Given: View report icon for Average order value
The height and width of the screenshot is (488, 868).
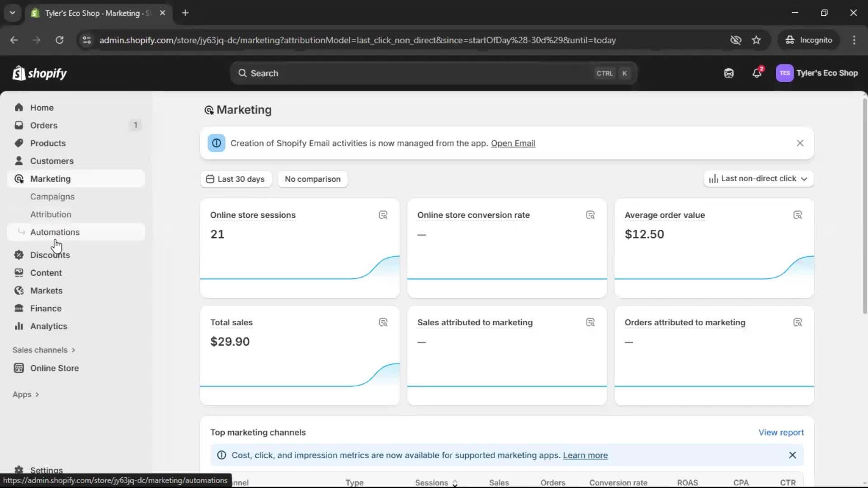Looking at the screenshot, I should tap(797, 215).
